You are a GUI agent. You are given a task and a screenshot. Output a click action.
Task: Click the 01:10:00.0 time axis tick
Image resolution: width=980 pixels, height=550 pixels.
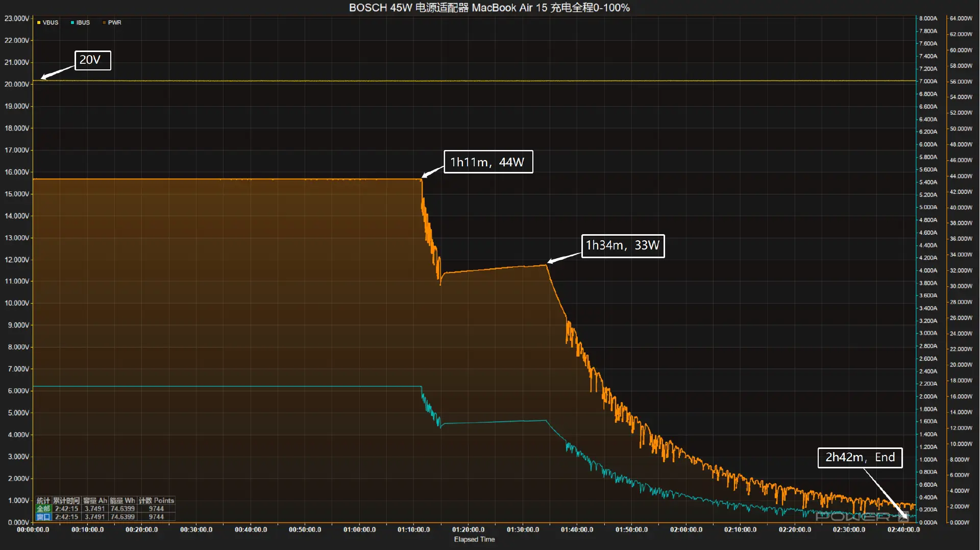tap(414, 530)
